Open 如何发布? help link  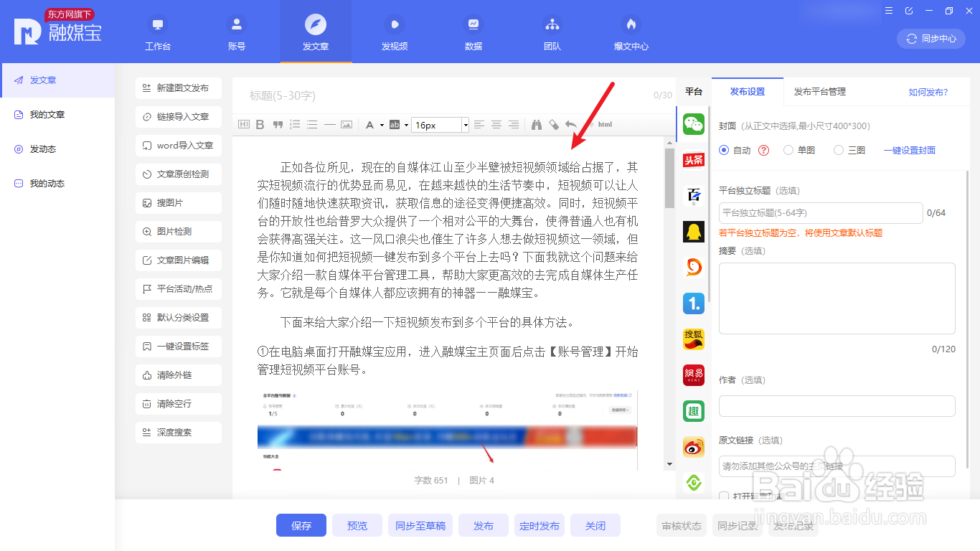coord(928,92)
